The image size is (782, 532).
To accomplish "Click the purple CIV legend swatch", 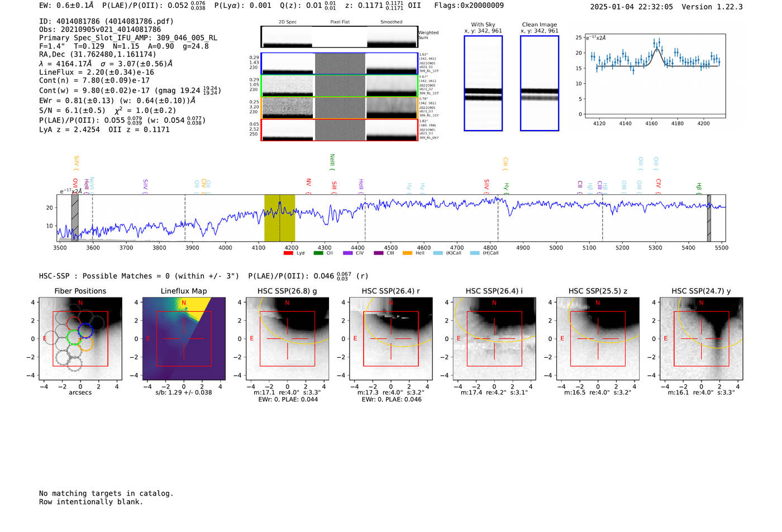I will point(348,253).
